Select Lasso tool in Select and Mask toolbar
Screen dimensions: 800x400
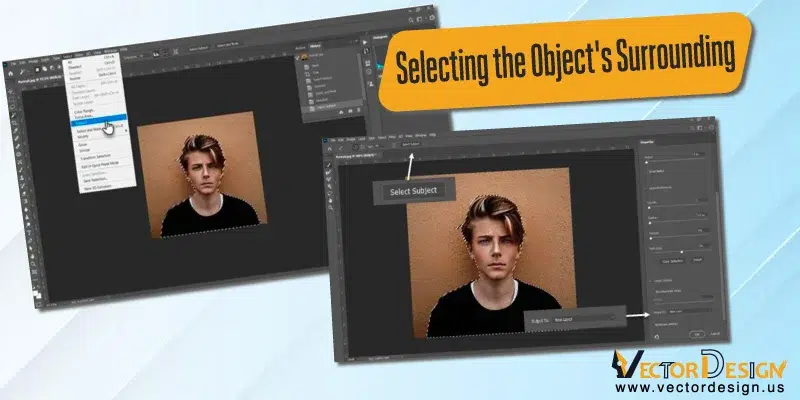click(x=330, y=193)
